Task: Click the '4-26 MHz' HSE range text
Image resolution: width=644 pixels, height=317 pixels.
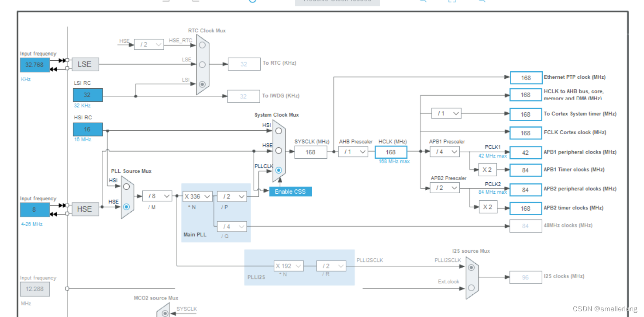Action: pos(32,224)
